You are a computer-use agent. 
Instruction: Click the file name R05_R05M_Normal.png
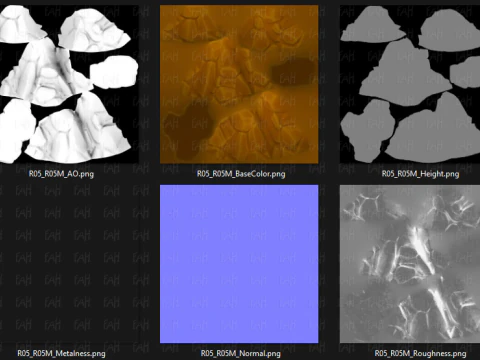coord(240,353)
